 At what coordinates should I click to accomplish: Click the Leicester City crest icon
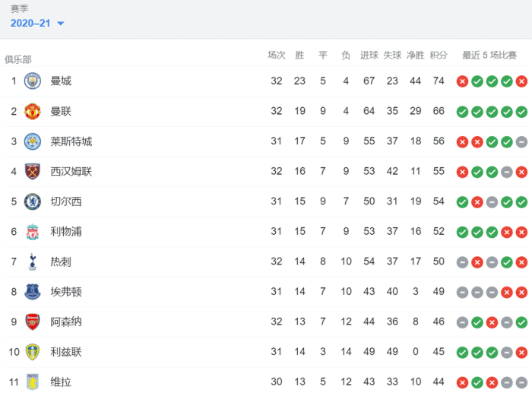pyautogui.click(x=32, y=141)
